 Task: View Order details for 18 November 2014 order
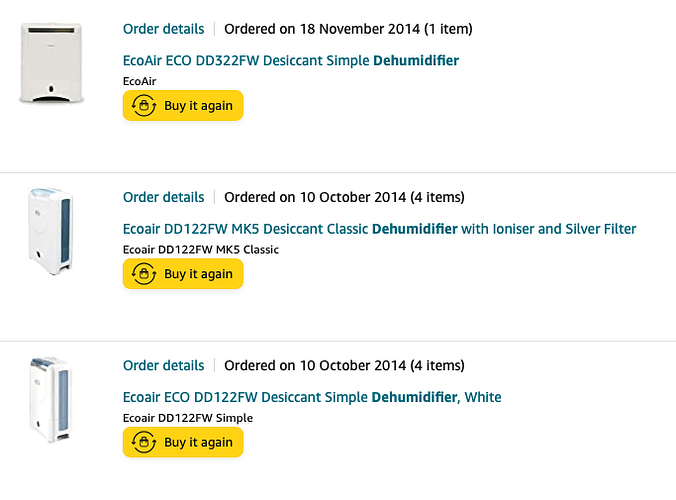point(163,29)
